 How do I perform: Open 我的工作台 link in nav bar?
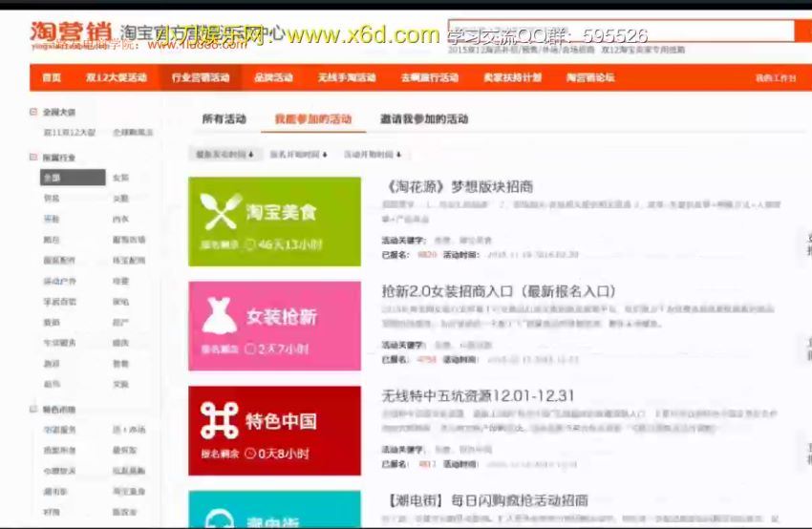[776, 78]
